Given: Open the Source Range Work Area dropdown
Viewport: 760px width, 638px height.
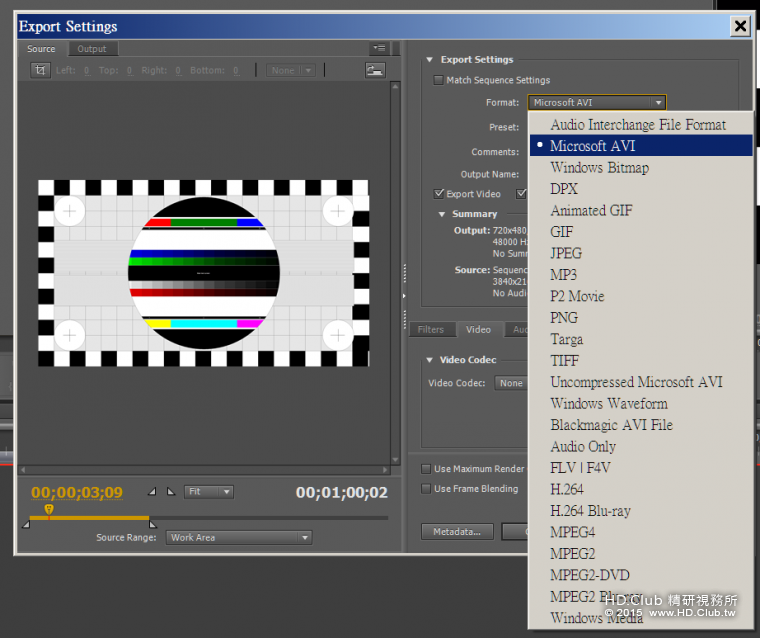Looking at the screenshot, I should click(239, 538).
